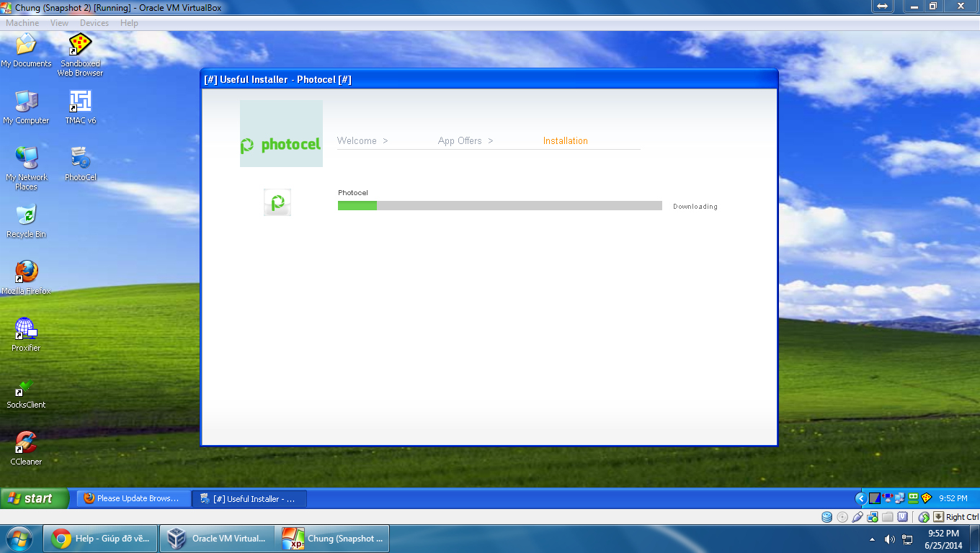The width and height of the screenshot is (980, 553).
Task: Click the Right Ctrl host key label
Action: (962, 517)
